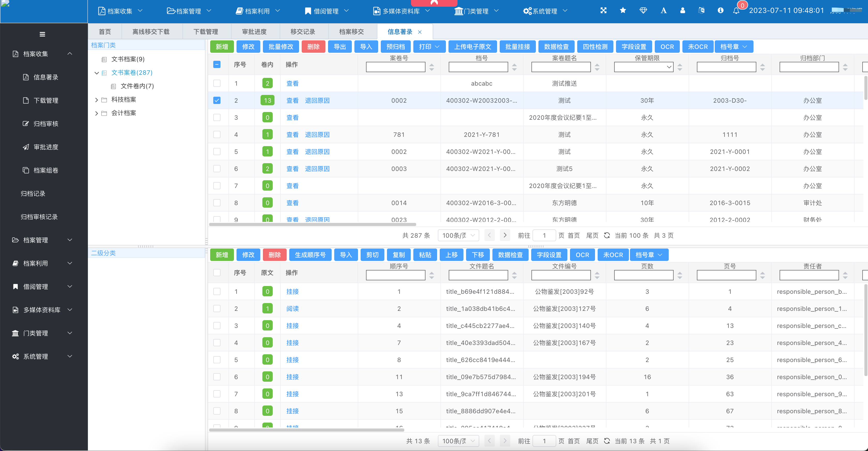Open the user profile icon
This screenshot has width=868, height=451.
[683, 10]
